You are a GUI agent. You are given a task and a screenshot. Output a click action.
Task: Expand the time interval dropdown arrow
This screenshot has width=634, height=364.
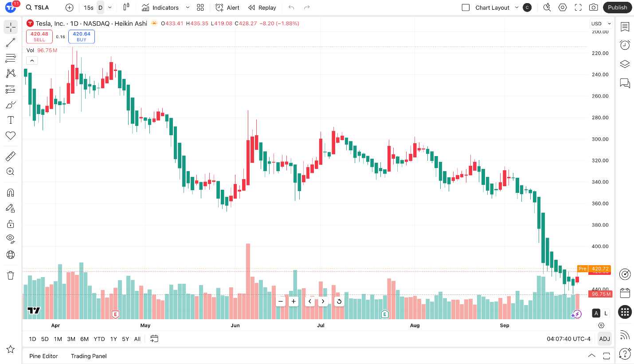click(110, 8)
